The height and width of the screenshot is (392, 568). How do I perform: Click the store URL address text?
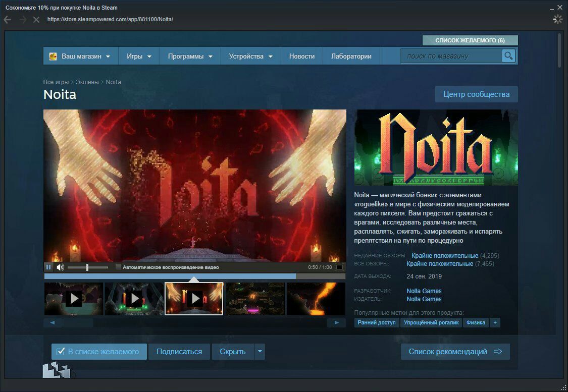click(x=110, y=20)
